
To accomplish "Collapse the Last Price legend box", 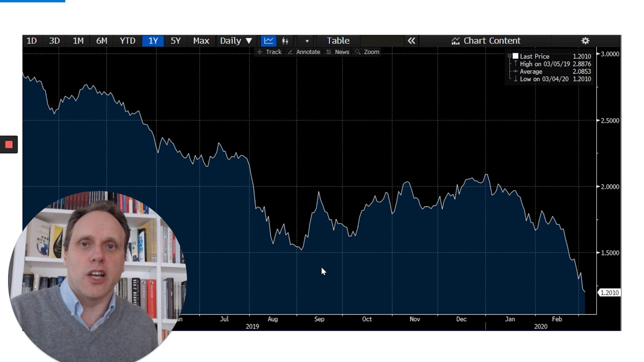I will (x=509, y=56).
